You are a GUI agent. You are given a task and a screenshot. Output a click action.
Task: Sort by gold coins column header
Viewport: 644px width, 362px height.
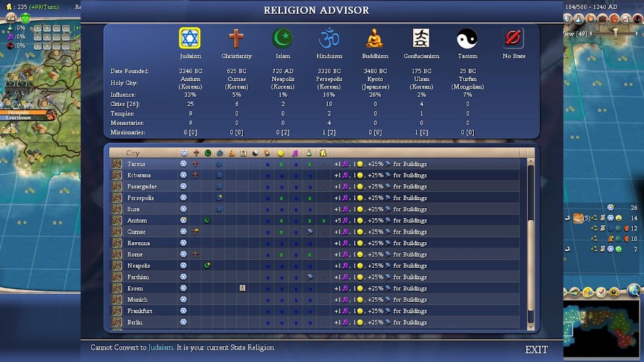(x=323, y=153)
